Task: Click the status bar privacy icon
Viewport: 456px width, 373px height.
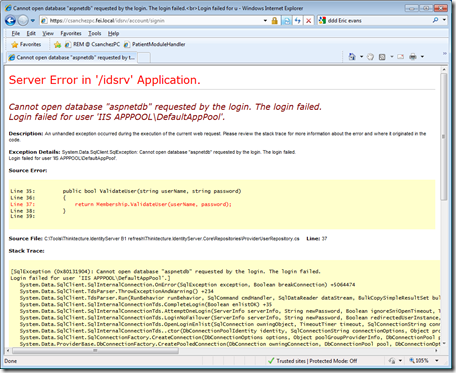Action: click(x=392, y=361)
